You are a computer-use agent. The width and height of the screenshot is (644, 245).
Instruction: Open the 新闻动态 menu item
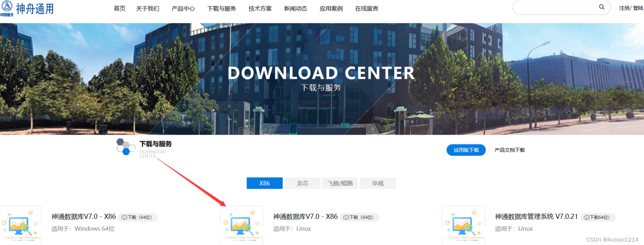pyautogui.click(x=296, y=8)
